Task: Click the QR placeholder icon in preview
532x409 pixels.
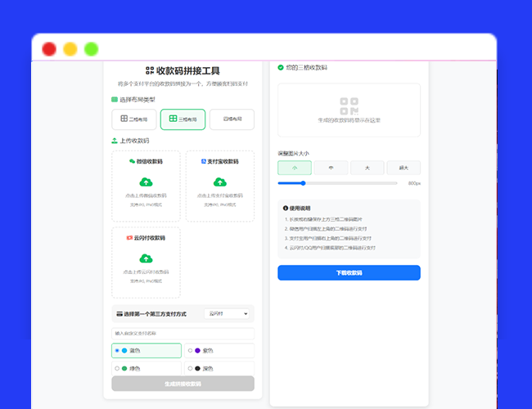Action: (349, 106)
